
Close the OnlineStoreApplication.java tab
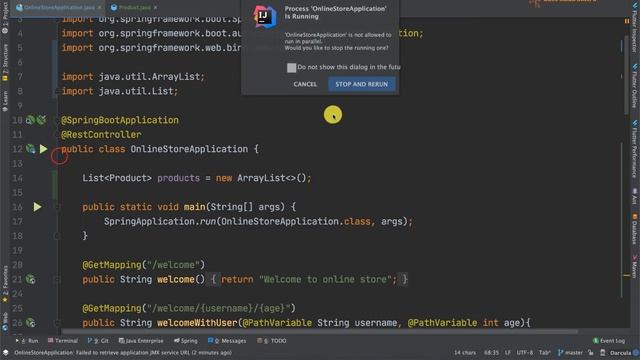[x=100, y=7]
